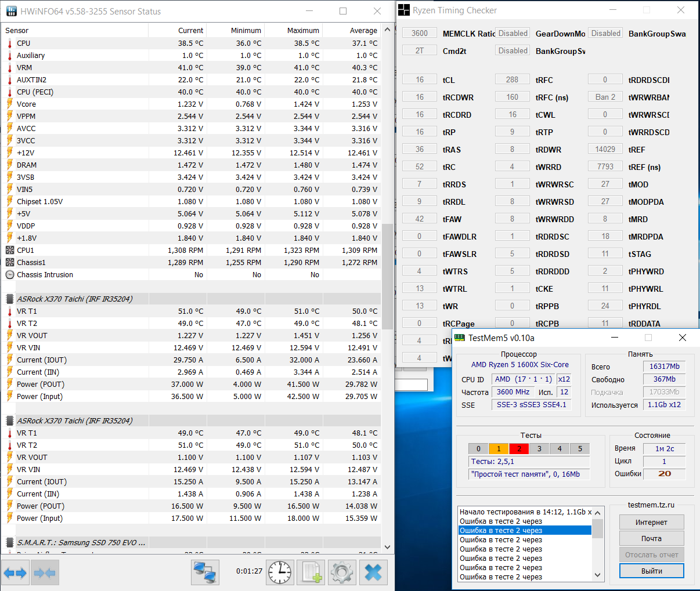Maximize the HWiNFO64 window
The height and width of the screenshot is (591, 700).
[x=343, y=11]
